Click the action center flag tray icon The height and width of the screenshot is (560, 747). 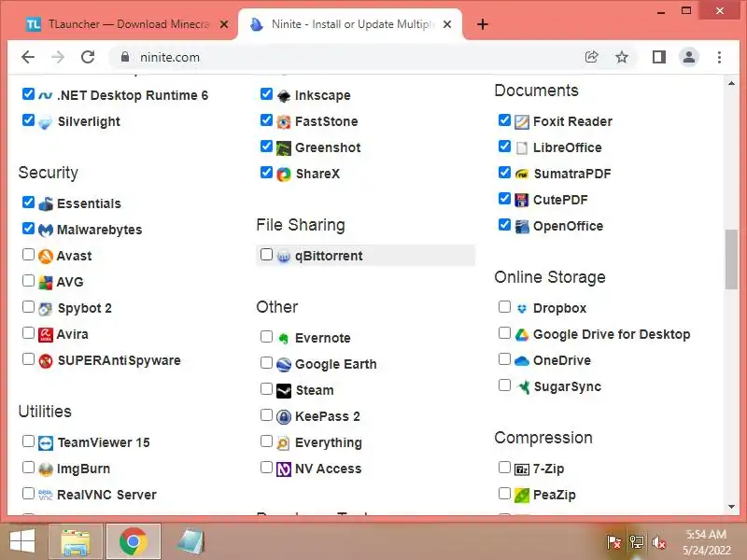click(x=614, y=542)
